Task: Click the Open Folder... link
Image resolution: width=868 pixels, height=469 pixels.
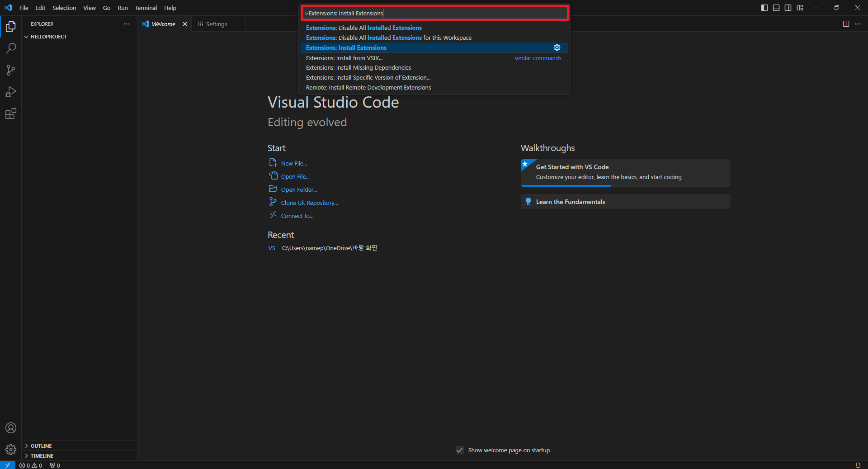Action: click(299, 189)
